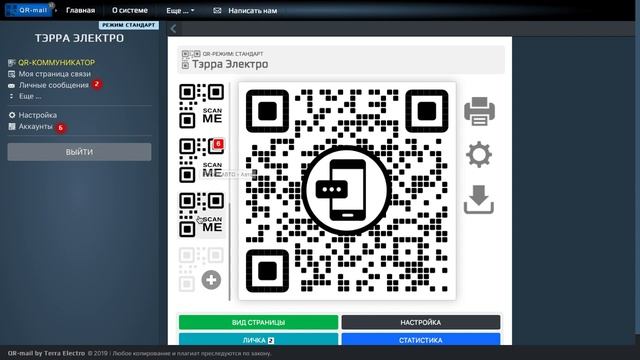640x360 pixels.
Task: Open the О системе page
Action: click(x=130, y=11)
